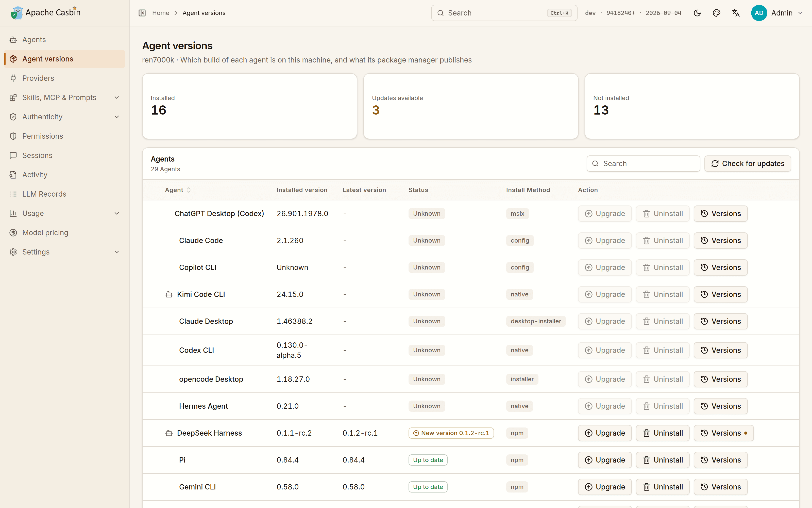The width and height of the screenshot is (812, 508).
Task: Click the Usage bar chart icon
Action: 13,213
